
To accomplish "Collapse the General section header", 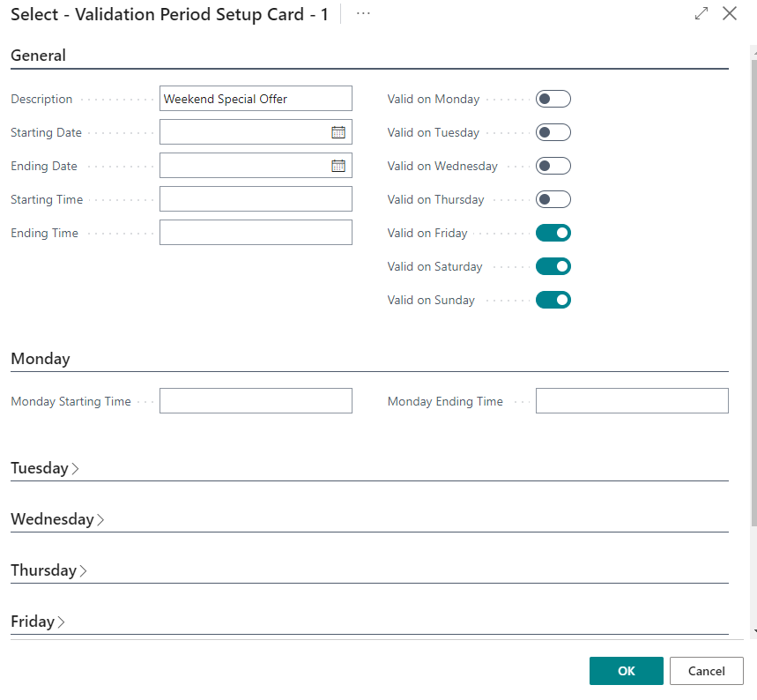I will 38,56.
